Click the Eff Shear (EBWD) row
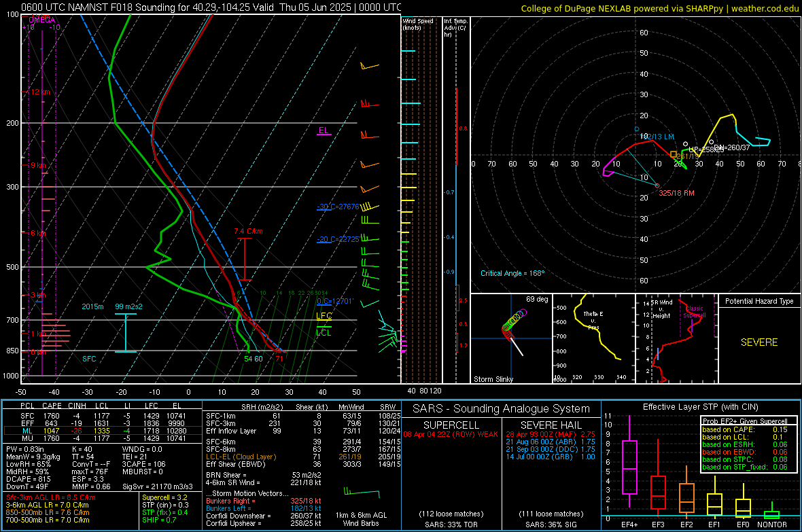802x532 pixels. [303, 465]
